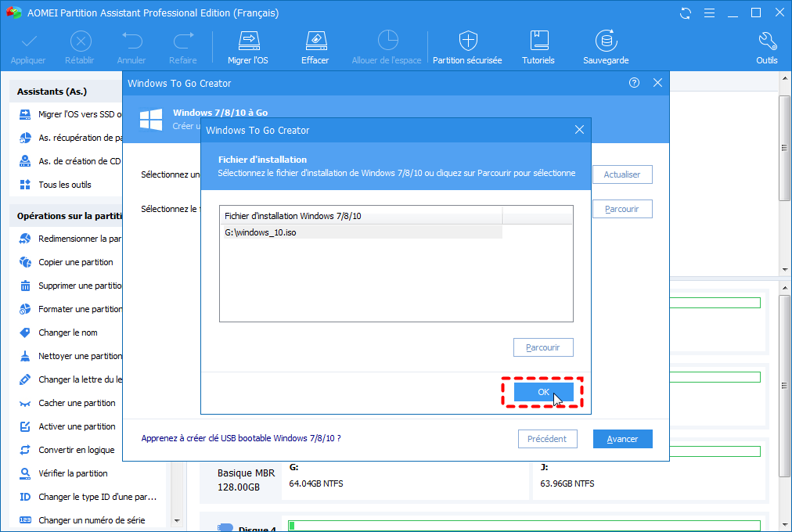Select As. de création de CD

pos(70,161)
